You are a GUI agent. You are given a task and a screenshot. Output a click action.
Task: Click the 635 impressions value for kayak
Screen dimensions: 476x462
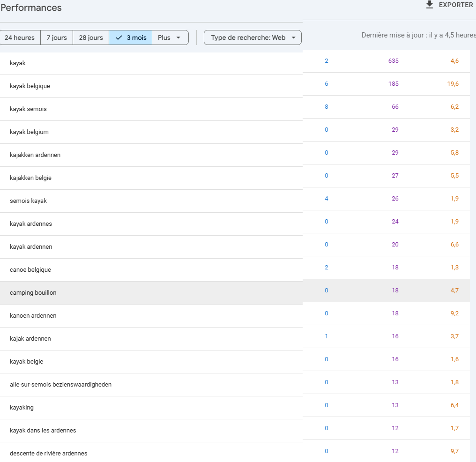pos(394,61)
